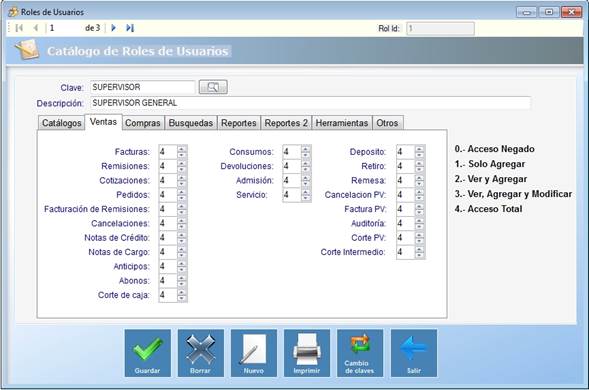Adjust the Abonos permission spinner
Viewport: 589px width, 390px height.
point(173,281)
